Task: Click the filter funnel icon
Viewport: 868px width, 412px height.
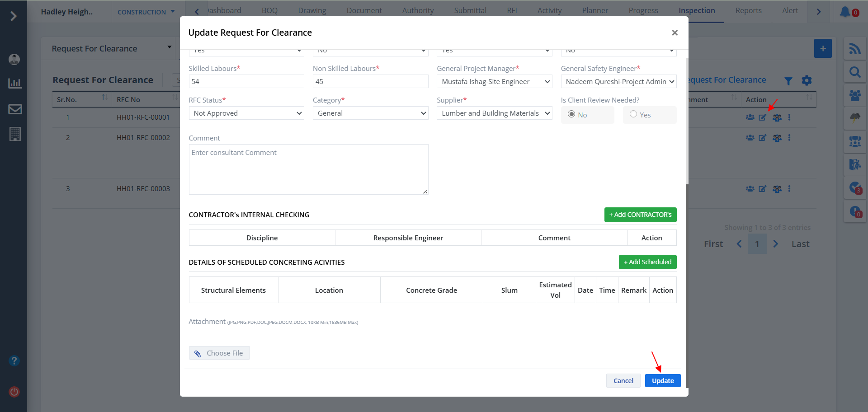Action: [788, 81]
